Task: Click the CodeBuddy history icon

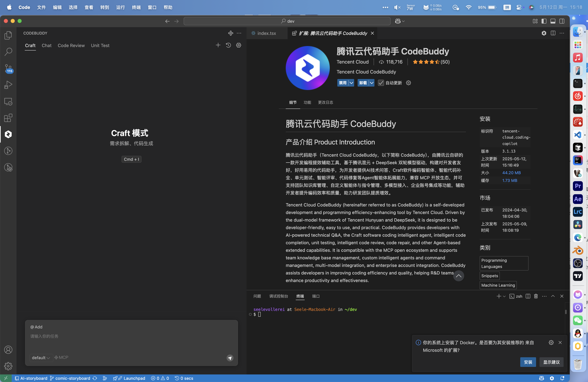Action: pyautogui.click(x=228, y=45)
